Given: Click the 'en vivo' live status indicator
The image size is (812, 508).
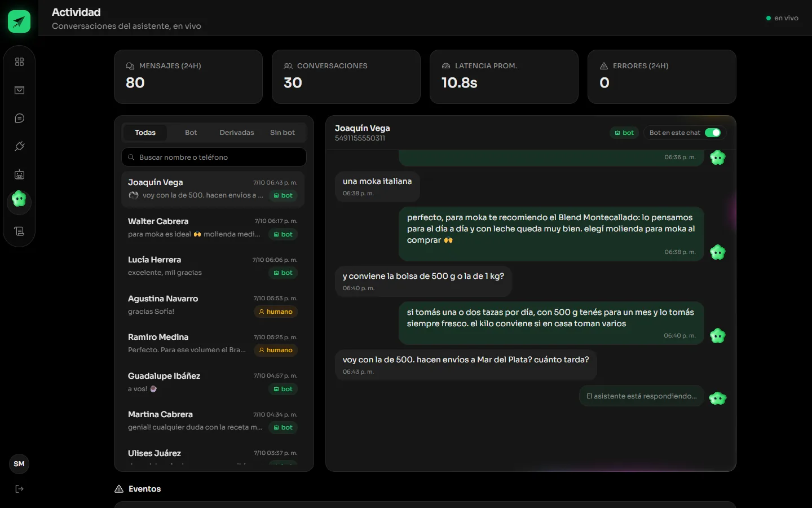Looking at the screenshot, I should pos(782,18).
